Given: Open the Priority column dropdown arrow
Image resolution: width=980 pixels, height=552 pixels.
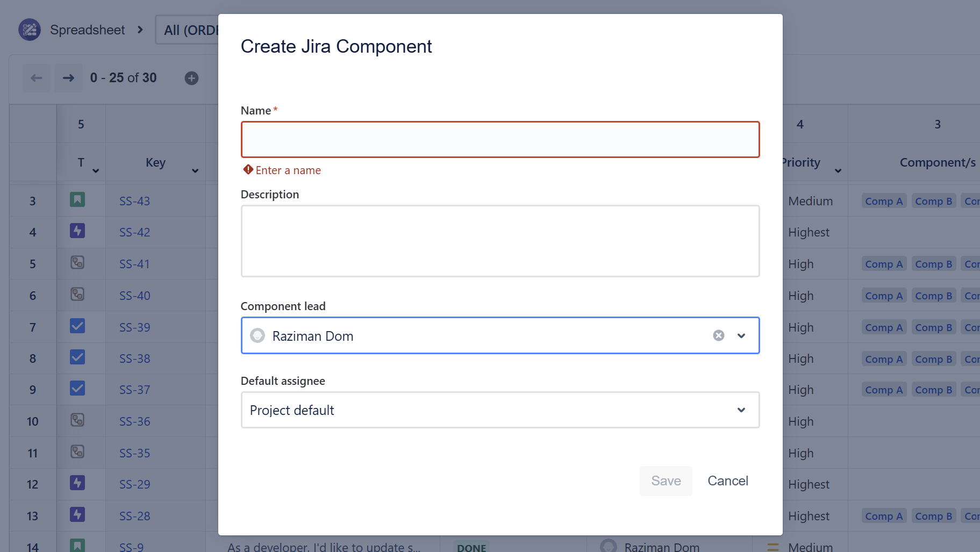Looking at the screenshot, I should tap(838, 171).
